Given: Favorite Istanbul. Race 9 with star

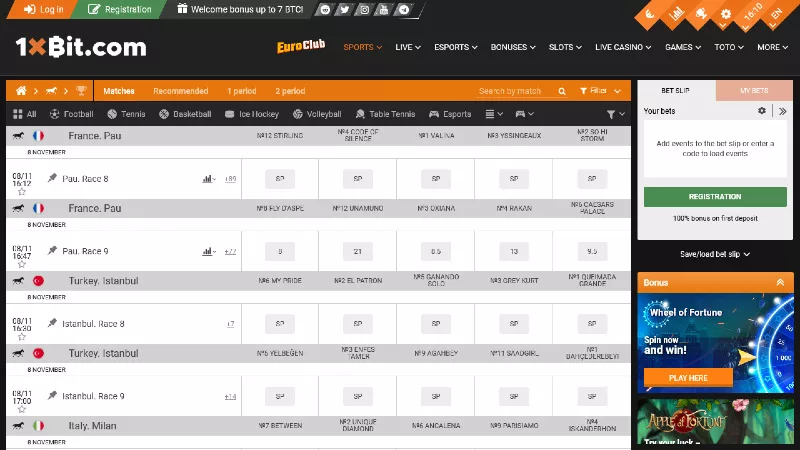Looking at the screenshot, I should 21,410.
